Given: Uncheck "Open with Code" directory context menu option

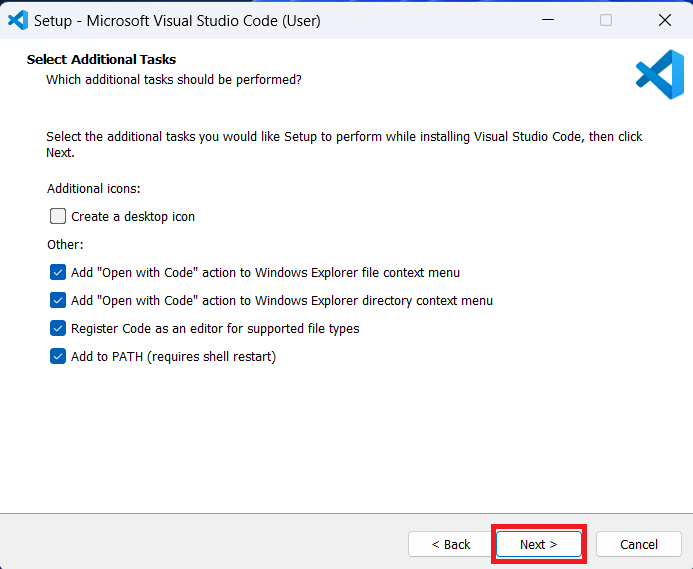Looking at the screenshot, I should pyautogui.click(x=58, y=300).
